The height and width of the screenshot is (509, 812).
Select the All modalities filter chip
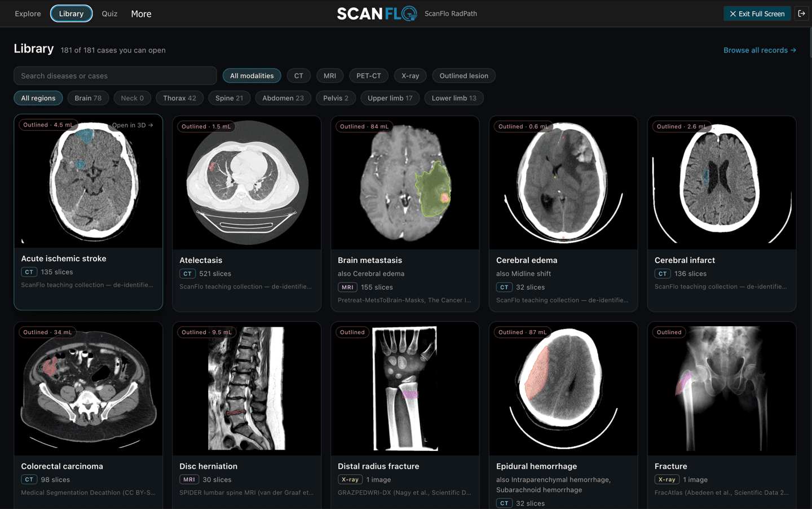[x=251, y=76]
